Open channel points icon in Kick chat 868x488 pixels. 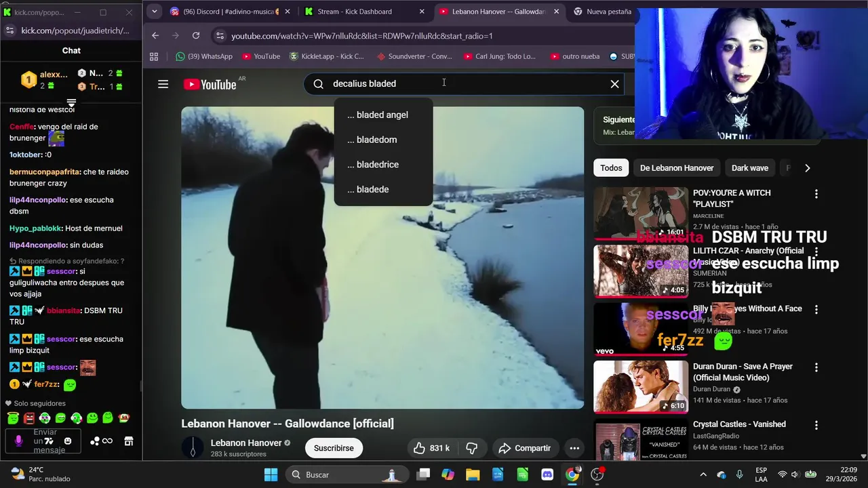coord(95,441)
